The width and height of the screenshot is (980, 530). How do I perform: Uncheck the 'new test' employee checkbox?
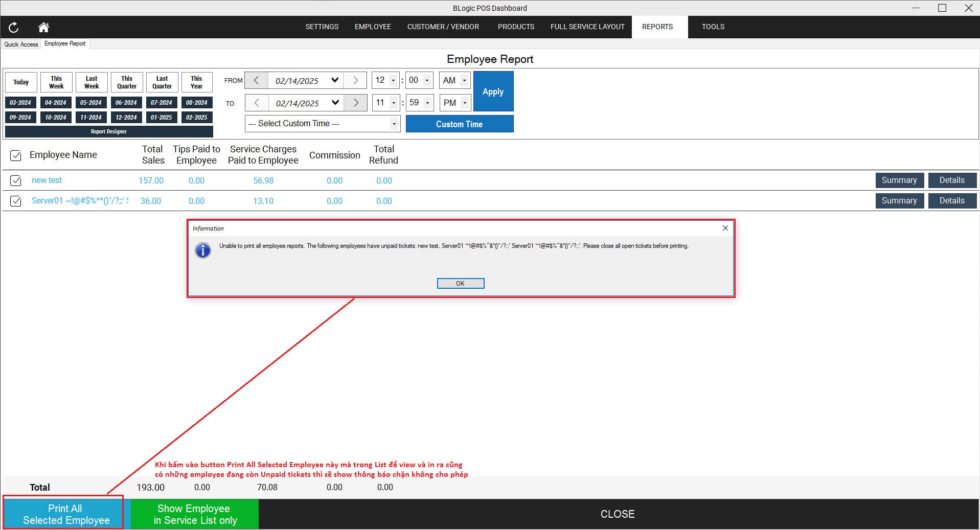tap(16, 180)
